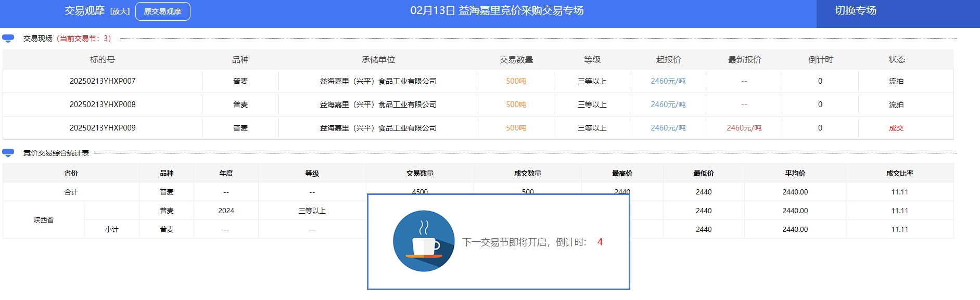Viewport: 980px width, 300px height.
Task: Click latest quote 2460元/吨 in red
Action: tap(744, 128)
